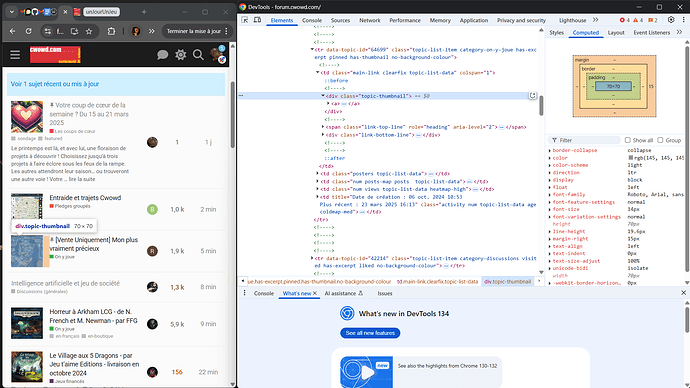The image size is (690, 388).
Task: Click the issues count badge
Action: pos(653,20)
